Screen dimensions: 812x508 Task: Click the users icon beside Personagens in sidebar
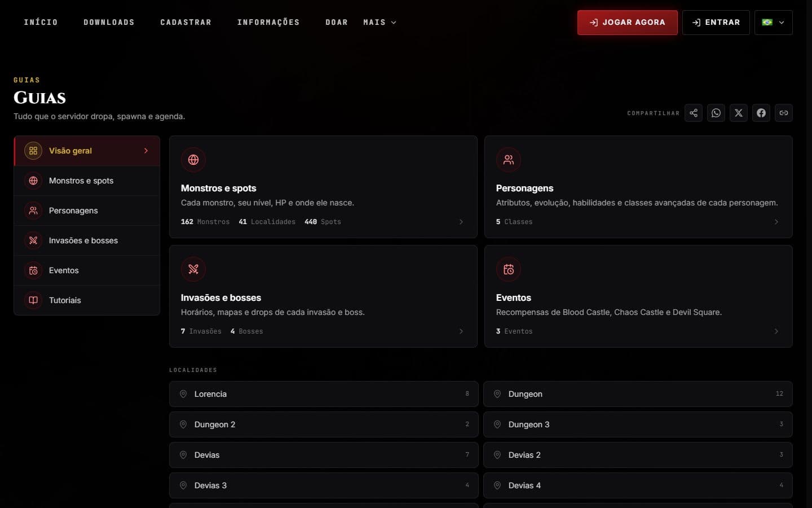coord(33,211)
